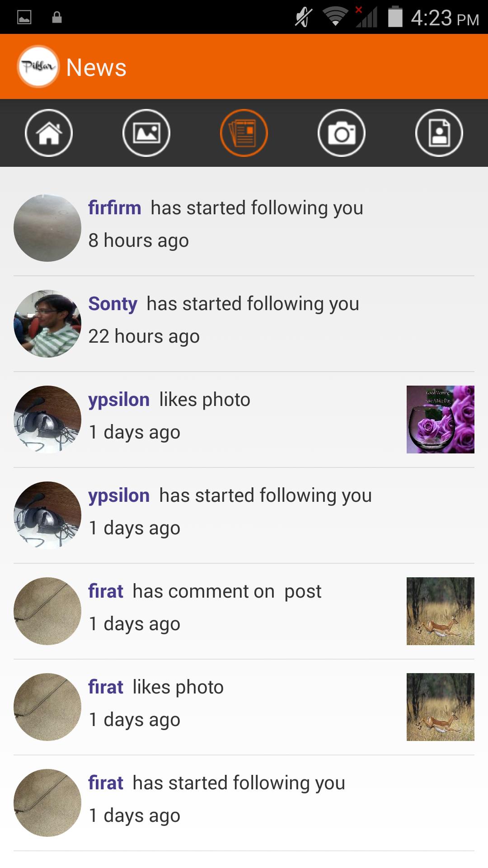Tap firat in 'has started following you'
Viewport: 488px width, 868px height.
[x=106, y=783]
